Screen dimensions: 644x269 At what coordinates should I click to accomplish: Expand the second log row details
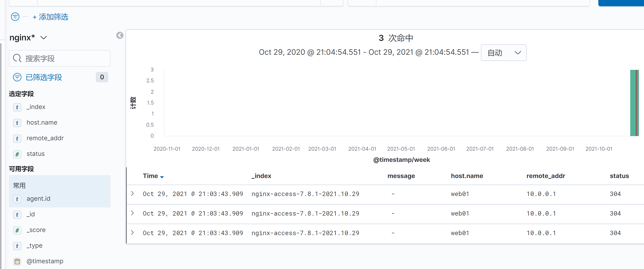133,213
